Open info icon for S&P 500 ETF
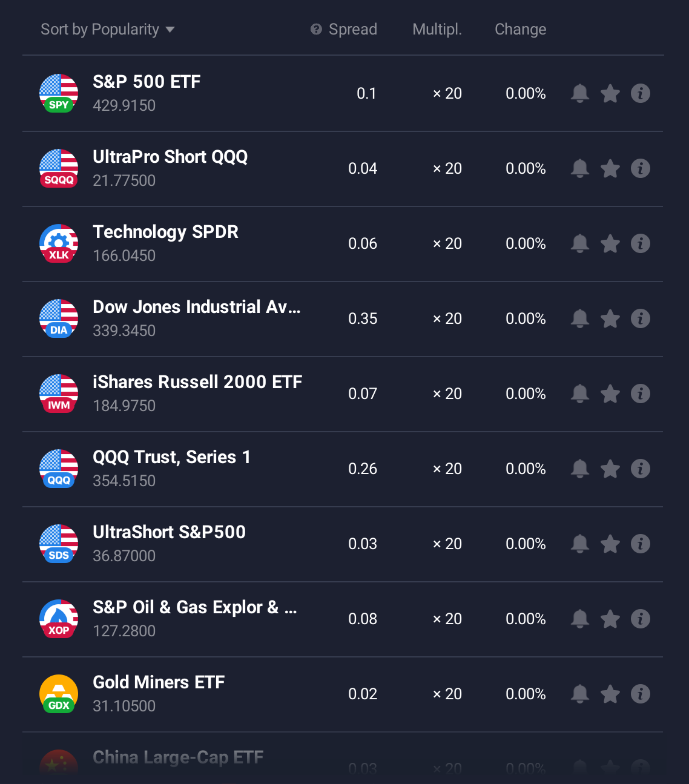Viewport: 689px width, 784px height. [x=640, y=93]
